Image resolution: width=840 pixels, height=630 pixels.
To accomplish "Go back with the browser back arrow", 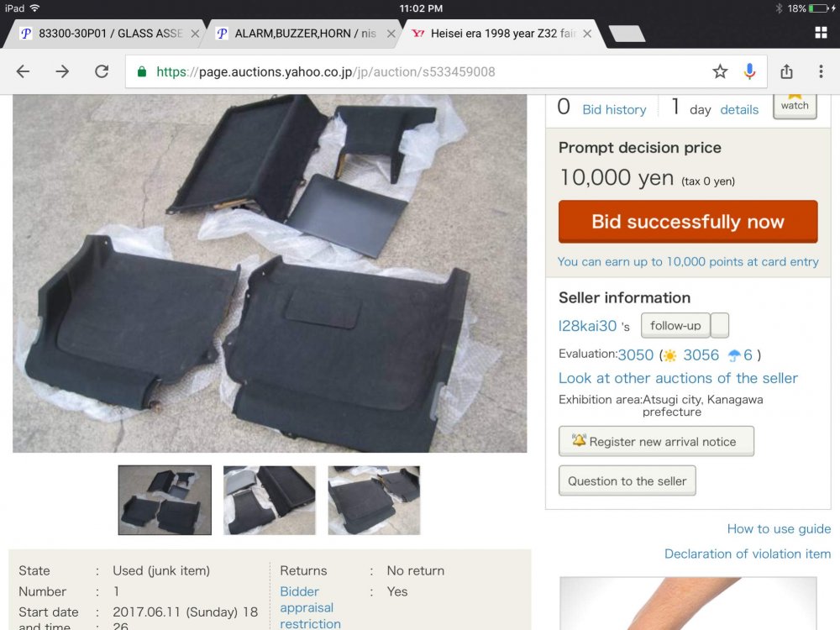I will [x=23, y=71].
